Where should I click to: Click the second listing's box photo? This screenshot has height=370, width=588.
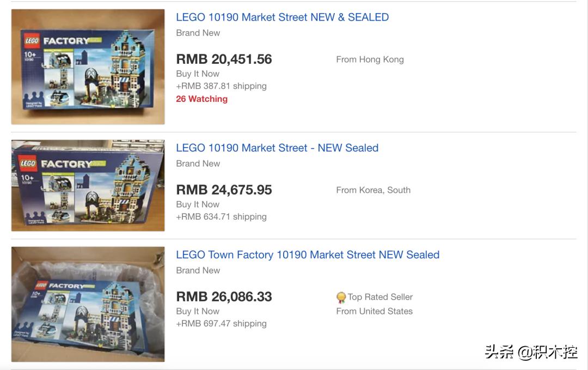coord(87,185)
